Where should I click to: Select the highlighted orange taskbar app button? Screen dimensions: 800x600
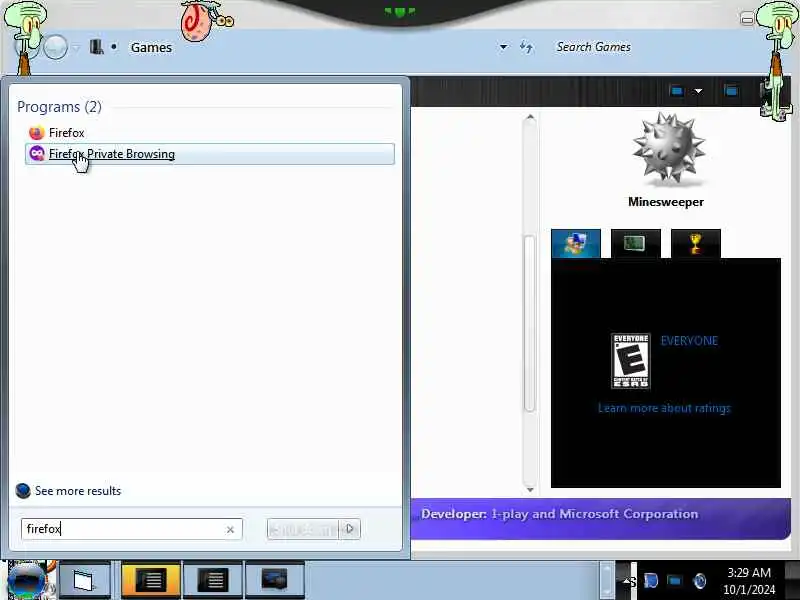tap(151, 580)
